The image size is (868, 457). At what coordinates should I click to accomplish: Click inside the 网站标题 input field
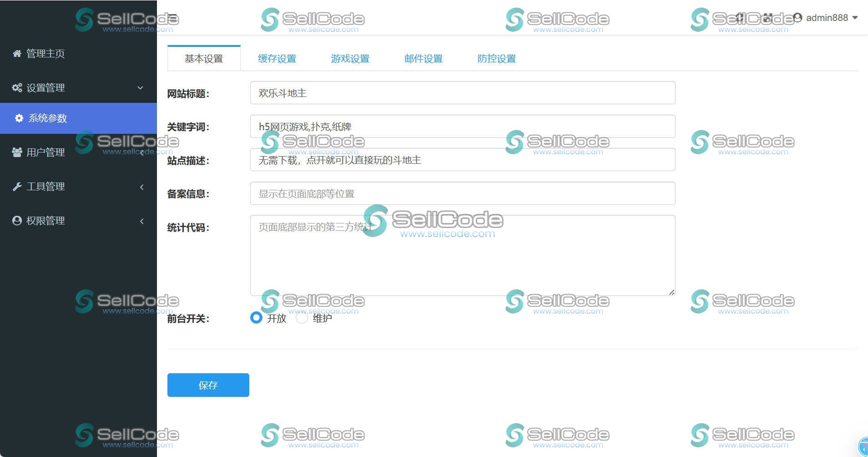pos(462,92)
